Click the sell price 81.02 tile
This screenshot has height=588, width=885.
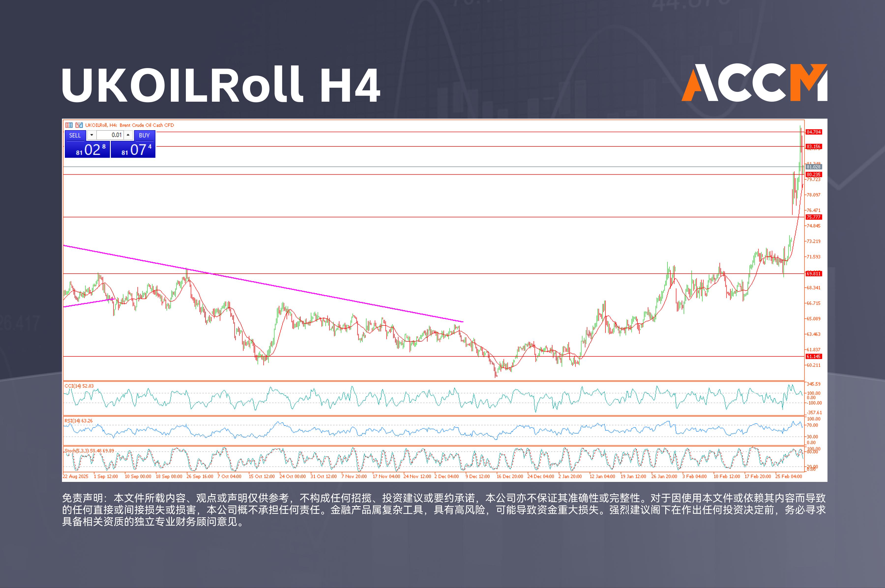click(88, 150)
